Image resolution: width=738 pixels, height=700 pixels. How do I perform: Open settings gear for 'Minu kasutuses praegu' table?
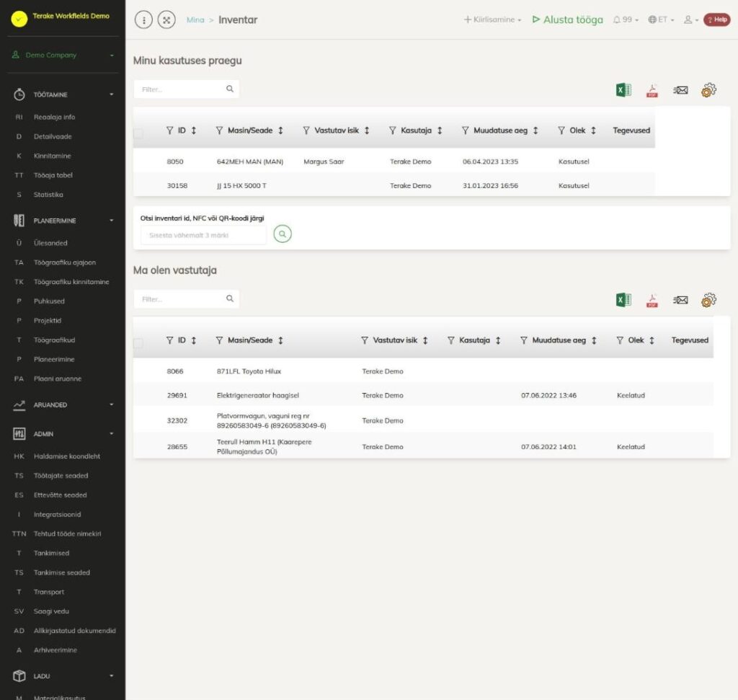[708, 90]
